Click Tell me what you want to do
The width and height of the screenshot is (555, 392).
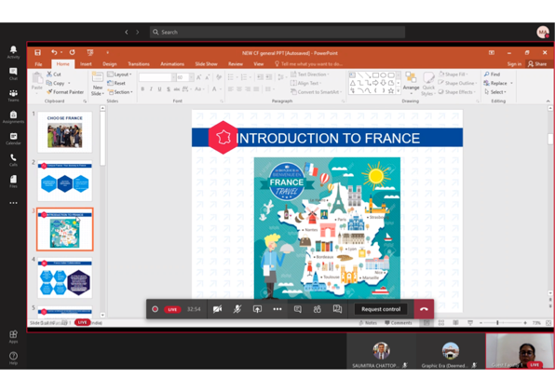(308, 64)
